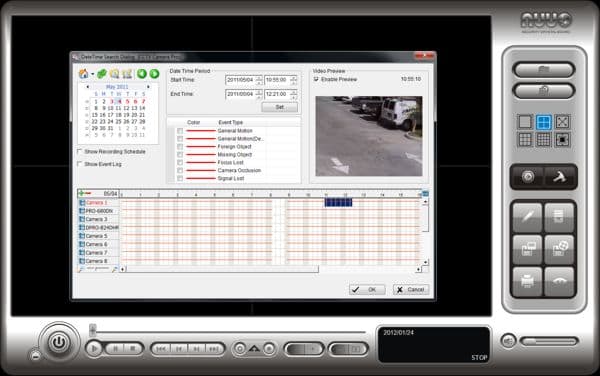Click the spinner on End Time clock
This screenshot has width=600, height=376.
(x=293, y=94)
